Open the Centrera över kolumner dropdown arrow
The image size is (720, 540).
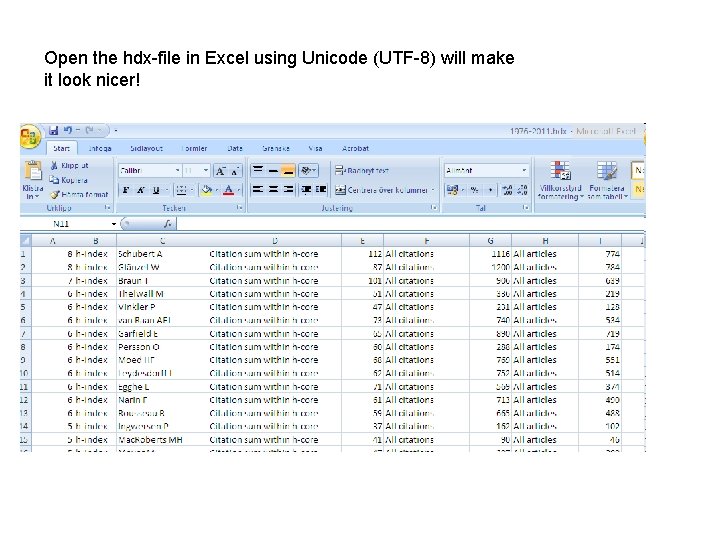tap(433, 190)
